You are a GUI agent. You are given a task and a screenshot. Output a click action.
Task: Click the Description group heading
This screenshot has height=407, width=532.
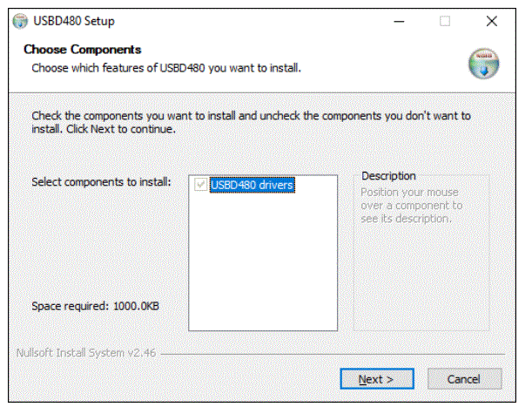point(388,176)
